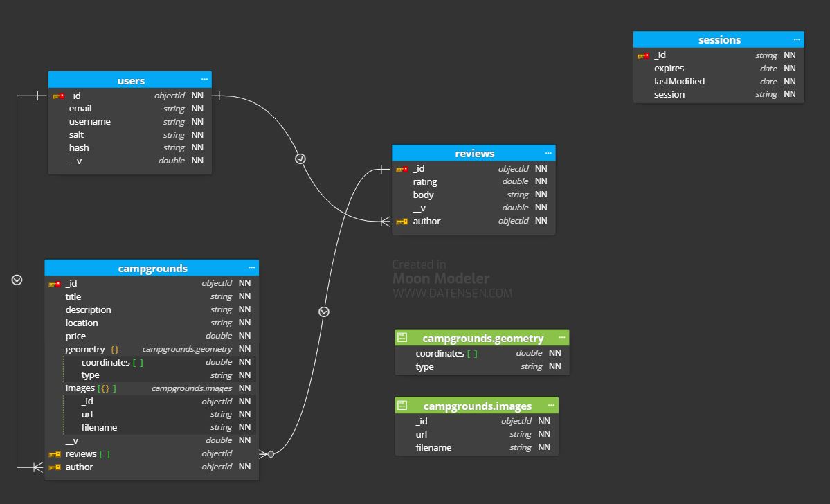
Task: Click the curly braces icon beside geometry
Action: [114, 350]
